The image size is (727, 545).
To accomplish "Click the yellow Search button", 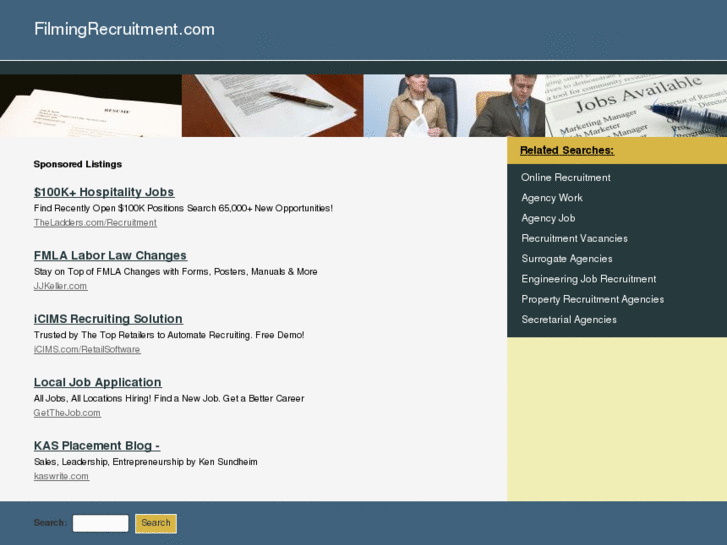I will pyautogui.click(x=156, y=523).
